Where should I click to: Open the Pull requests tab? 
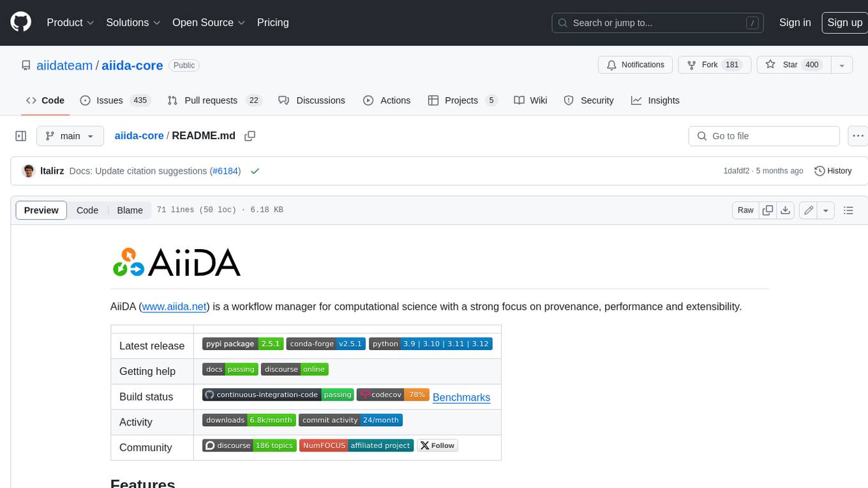pos(214,100)
